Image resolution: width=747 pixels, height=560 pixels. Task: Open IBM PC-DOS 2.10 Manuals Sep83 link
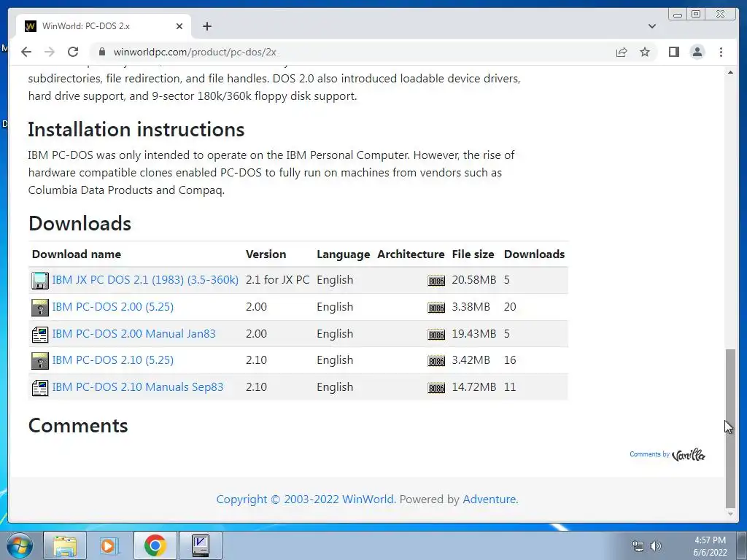point(137,387)
